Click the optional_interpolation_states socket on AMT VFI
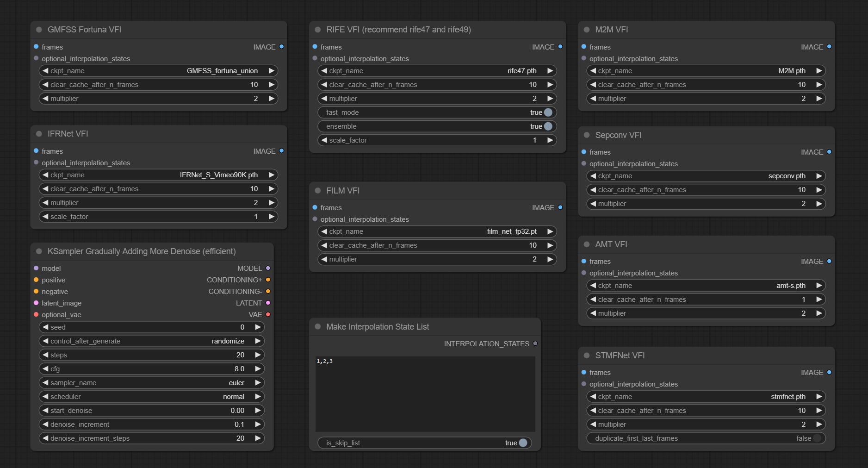Viewport: 868px width, 468px height. tap(584, 273)
